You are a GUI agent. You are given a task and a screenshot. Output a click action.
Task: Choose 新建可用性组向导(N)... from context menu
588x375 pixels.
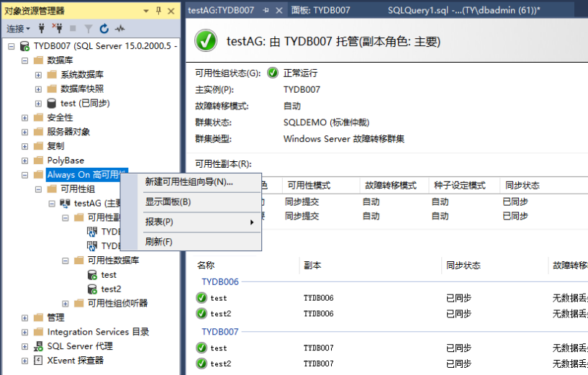(191, 182)
